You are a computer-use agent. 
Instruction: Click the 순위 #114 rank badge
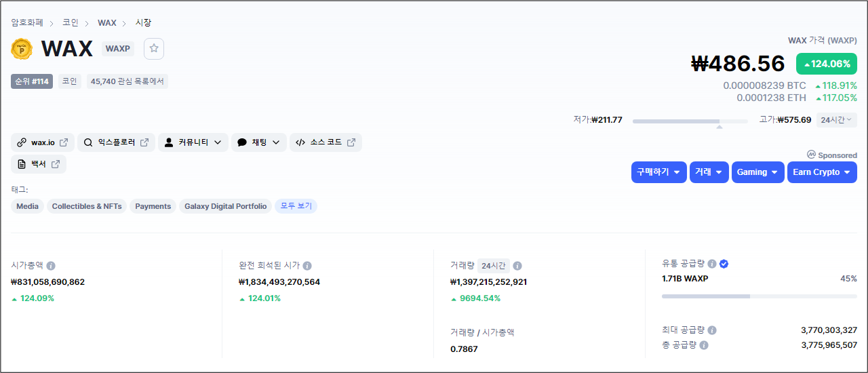coord(32,81)
